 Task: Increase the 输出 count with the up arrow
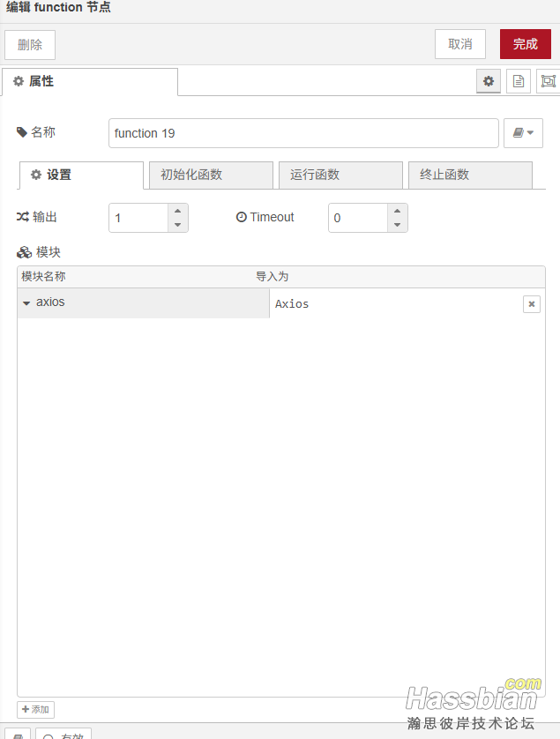(177, 211)
